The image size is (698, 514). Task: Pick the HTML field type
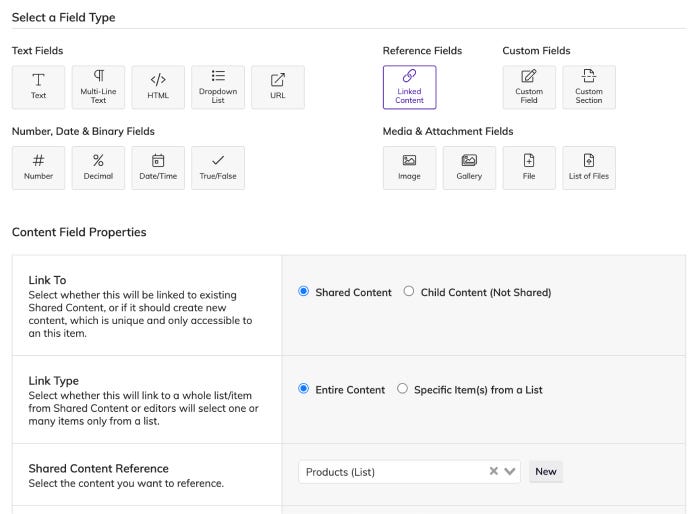click(158, 87)
